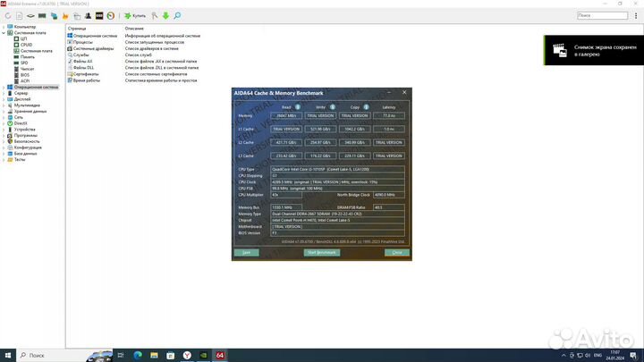Click the Save button in benchmark dialog

point(246,253)
